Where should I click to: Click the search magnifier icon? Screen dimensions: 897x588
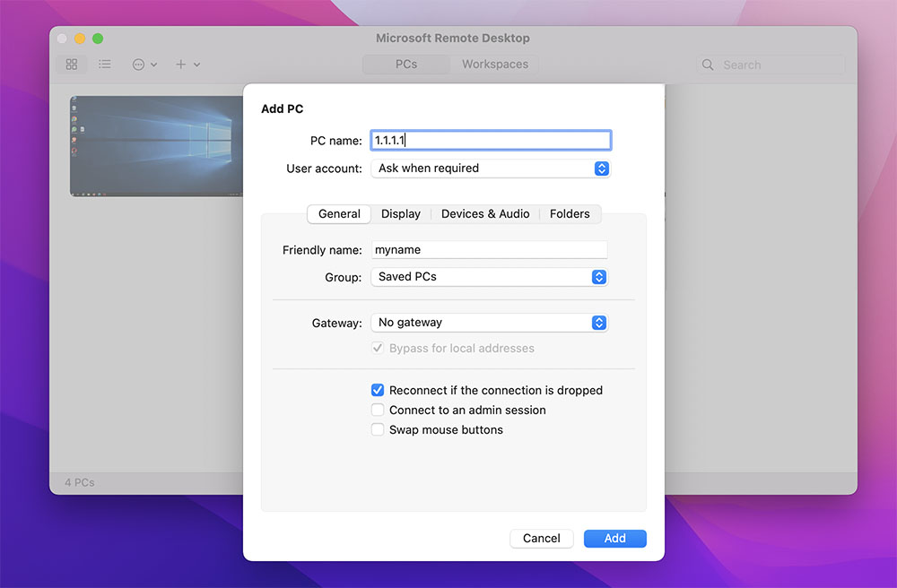708,65
